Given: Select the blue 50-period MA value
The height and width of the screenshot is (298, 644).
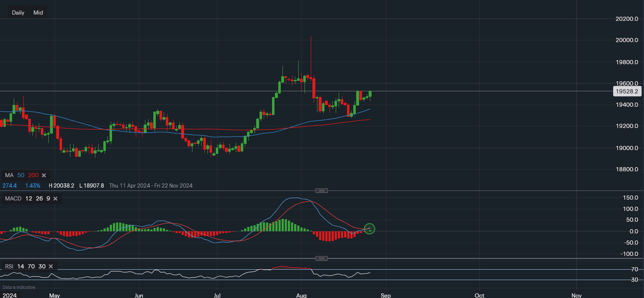Looking at the screenshot, I should tap(20, 175).
